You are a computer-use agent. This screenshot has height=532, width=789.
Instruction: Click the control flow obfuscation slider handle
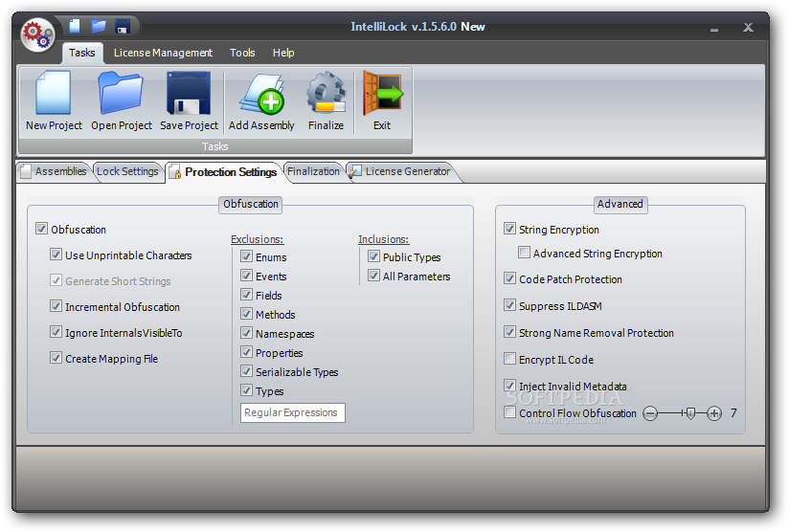[690, 413]
